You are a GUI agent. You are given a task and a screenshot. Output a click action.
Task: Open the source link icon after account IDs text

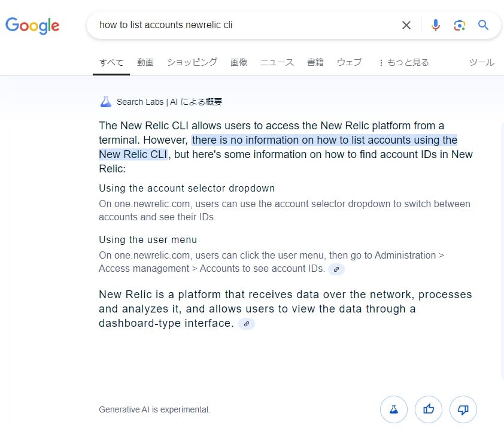tap(336, 269)
